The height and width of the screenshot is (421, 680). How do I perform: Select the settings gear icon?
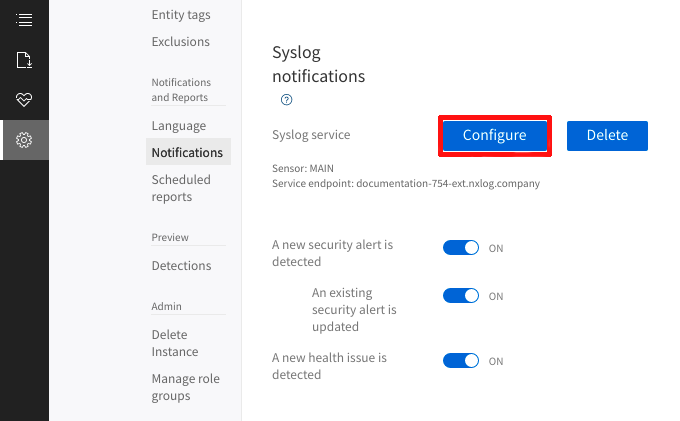(24, 140)
